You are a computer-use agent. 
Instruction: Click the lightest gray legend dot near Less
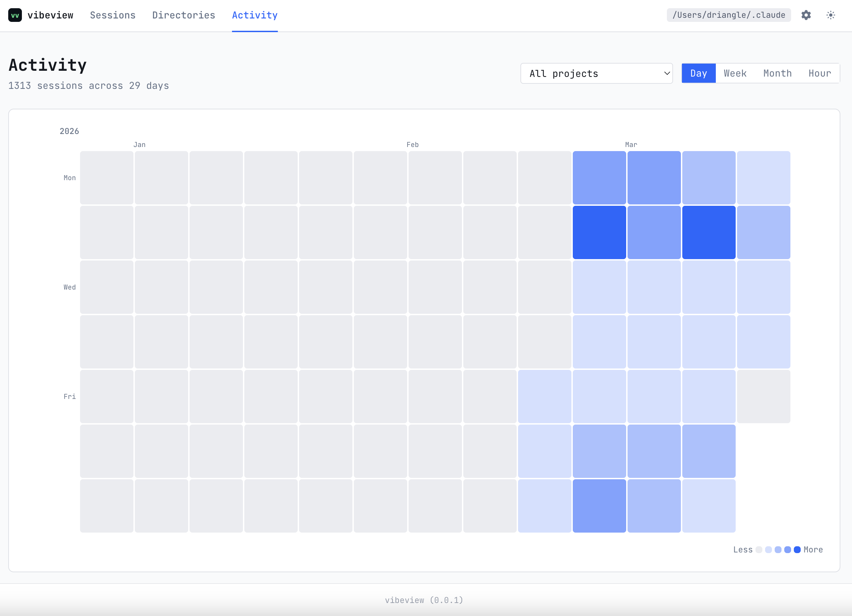759,550
